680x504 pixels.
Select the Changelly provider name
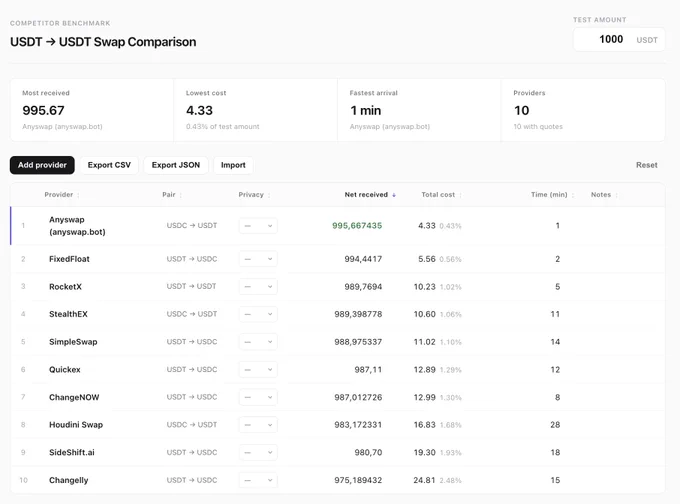[x=69, y=481]
